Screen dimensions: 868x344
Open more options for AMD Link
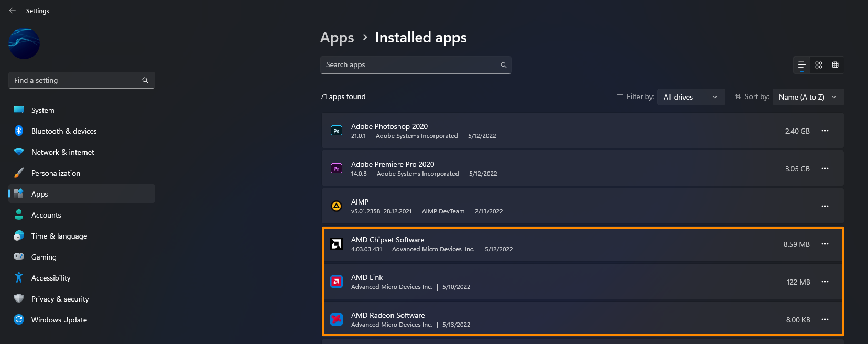pyautogui.click(x=825, y=282)
